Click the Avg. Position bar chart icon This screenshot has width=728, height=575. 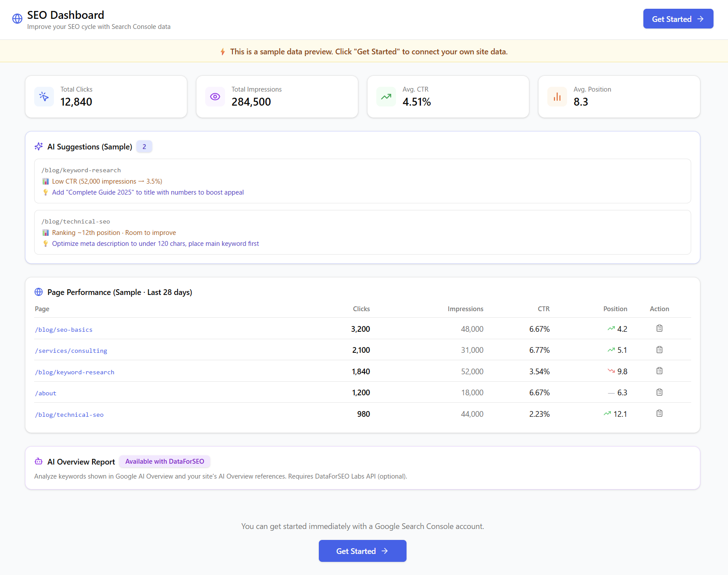[x=557, y=96]
